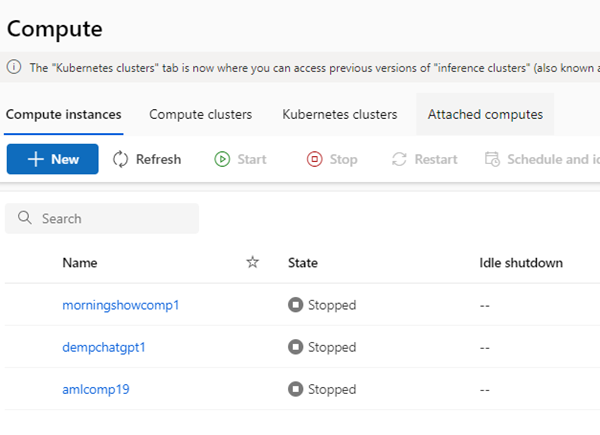Screen dimensions: 600x435
Task: Open the dempchatgpt1 compute instance link
Action: 110,347
